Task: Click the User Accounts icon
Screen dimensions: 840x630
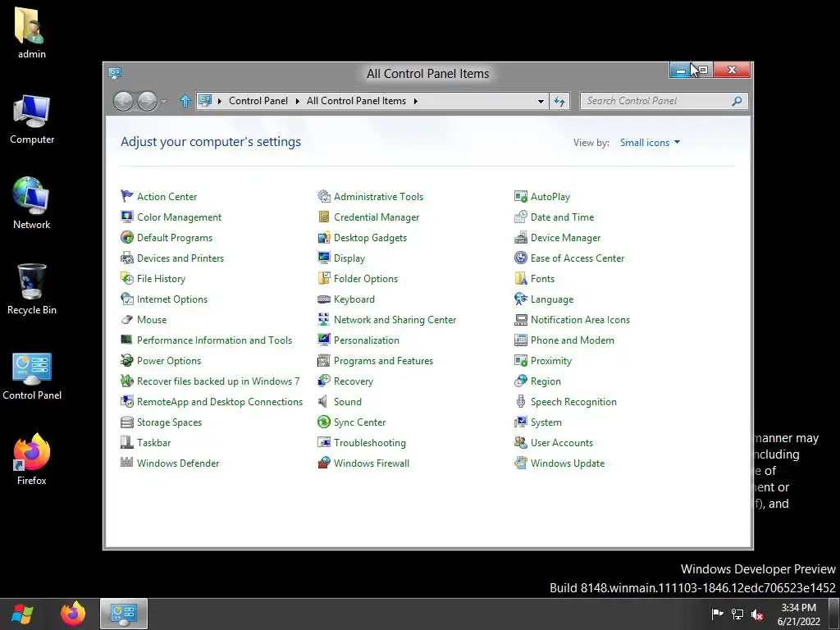Action: coord(521,442)
